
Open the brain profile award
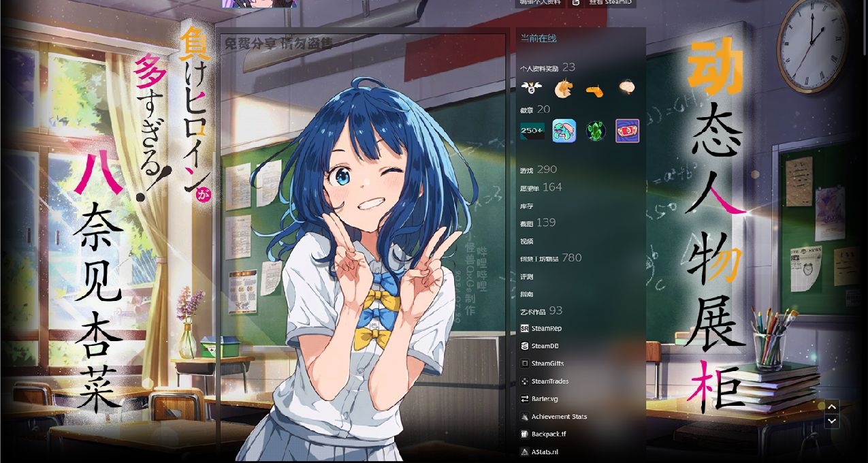[x=628, y=87]
